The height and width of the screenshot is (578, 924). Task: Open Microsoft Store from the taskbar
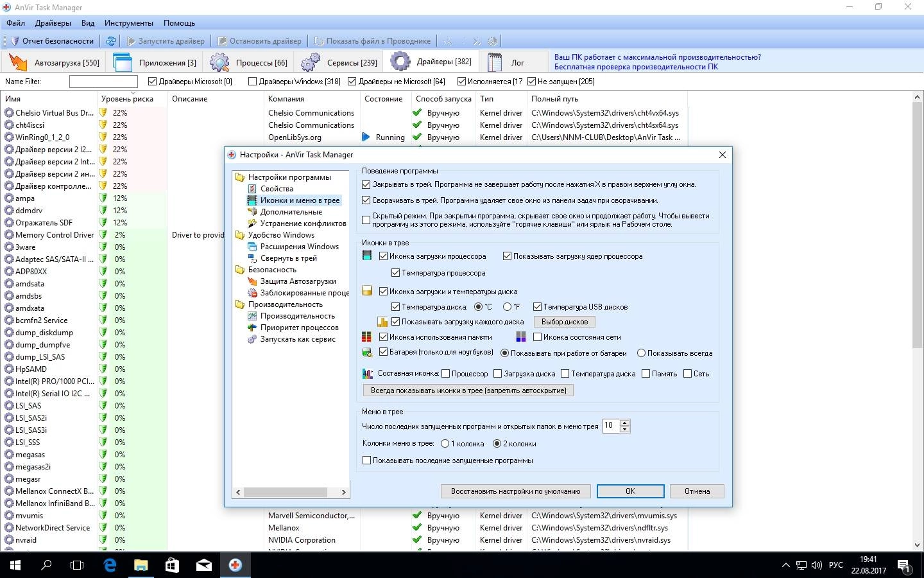[172, 565]
